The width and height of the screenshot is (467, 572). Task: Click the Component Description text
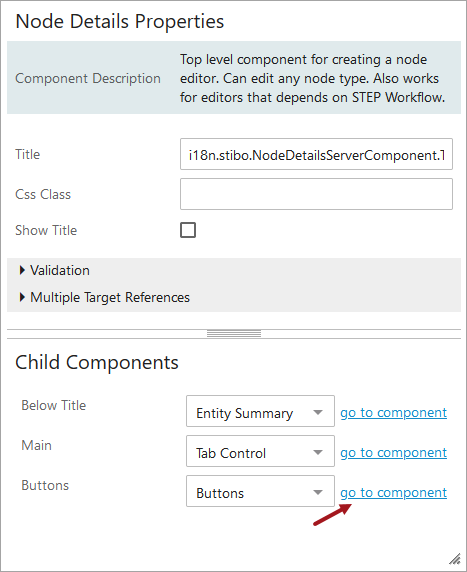click(88, 78)
